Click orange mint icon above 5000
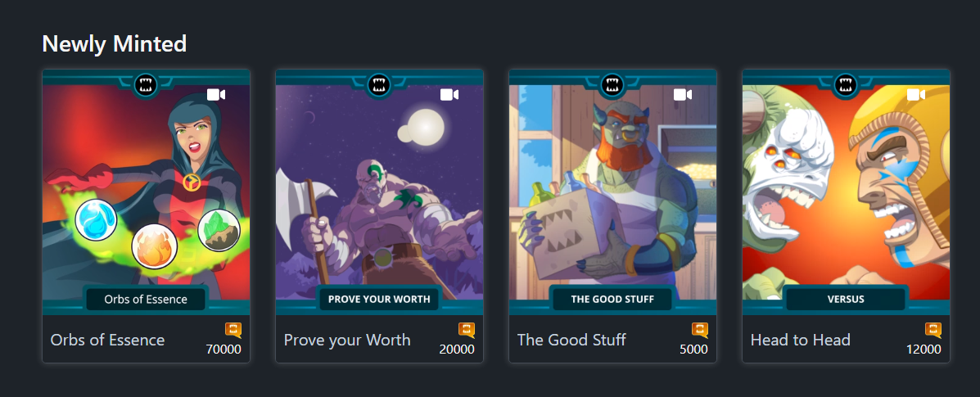Viewport: 980px width, 397px height. tap(700, 330)
